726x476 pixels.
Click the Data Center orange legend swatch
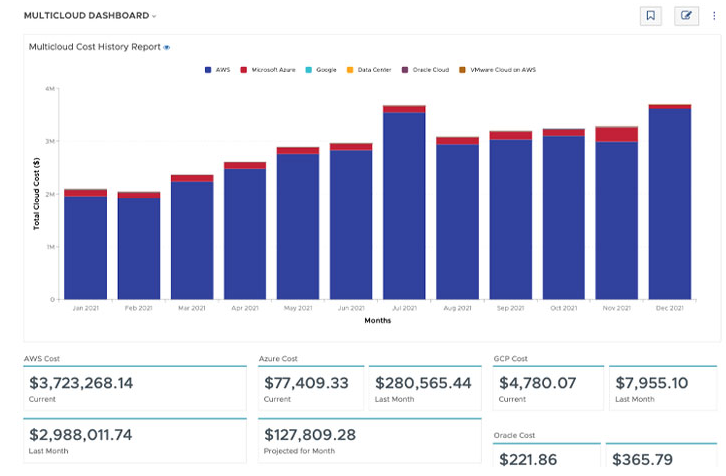(350, 70)
